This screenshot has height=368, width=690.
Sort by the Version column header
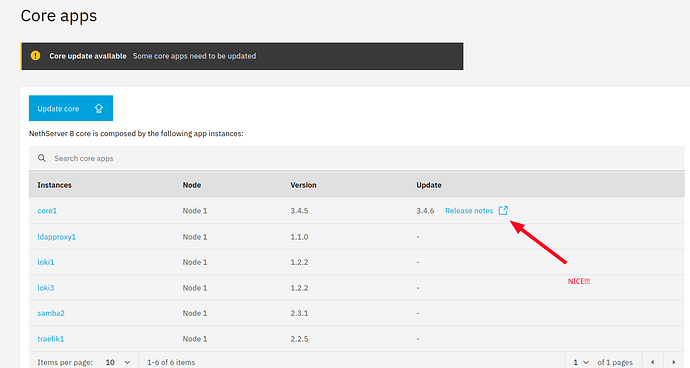[x=303, y=185]
